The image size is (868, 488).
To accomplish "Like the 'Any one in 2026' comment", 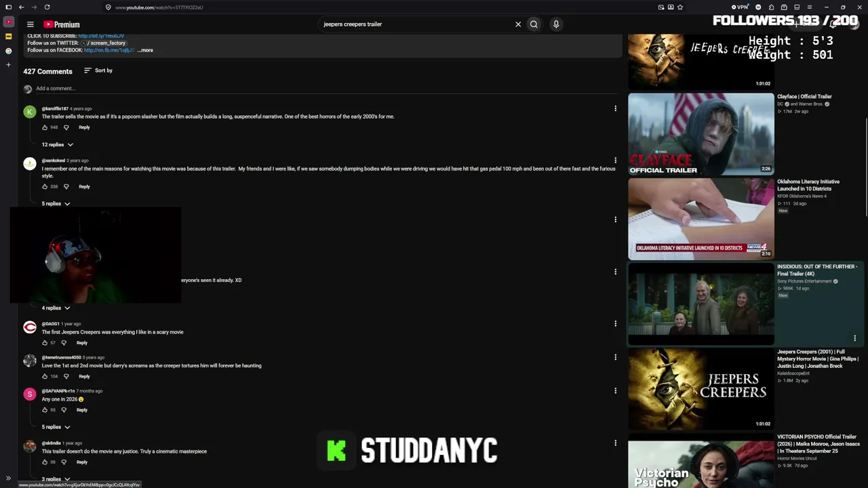I will coord(45,410).
